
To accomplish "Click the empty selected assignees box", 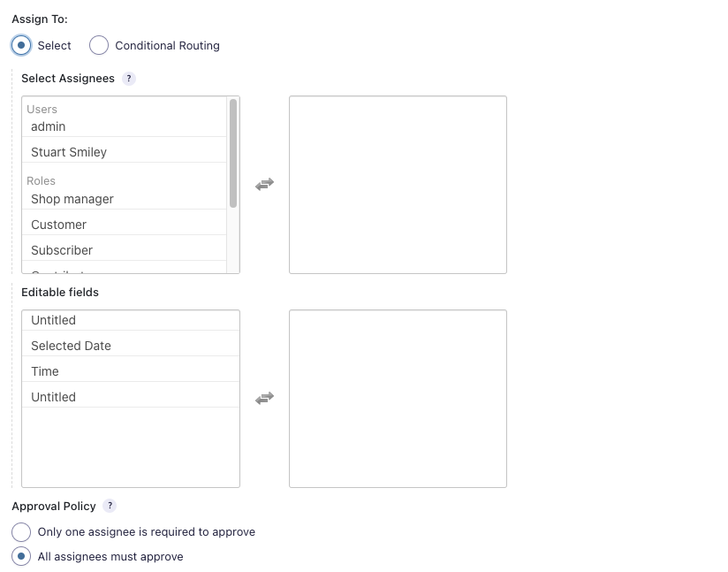I will coord(398,185).
